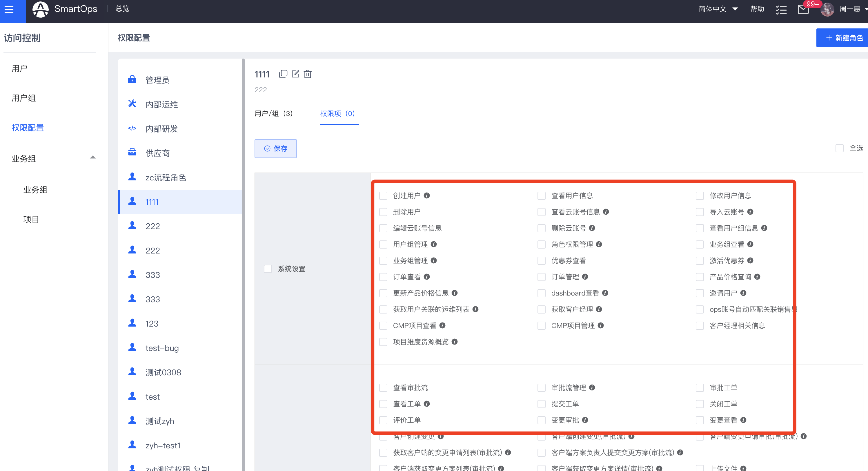Enable the 创建用户 permission checkbox
868x471 pixels.
pos(383,195)
